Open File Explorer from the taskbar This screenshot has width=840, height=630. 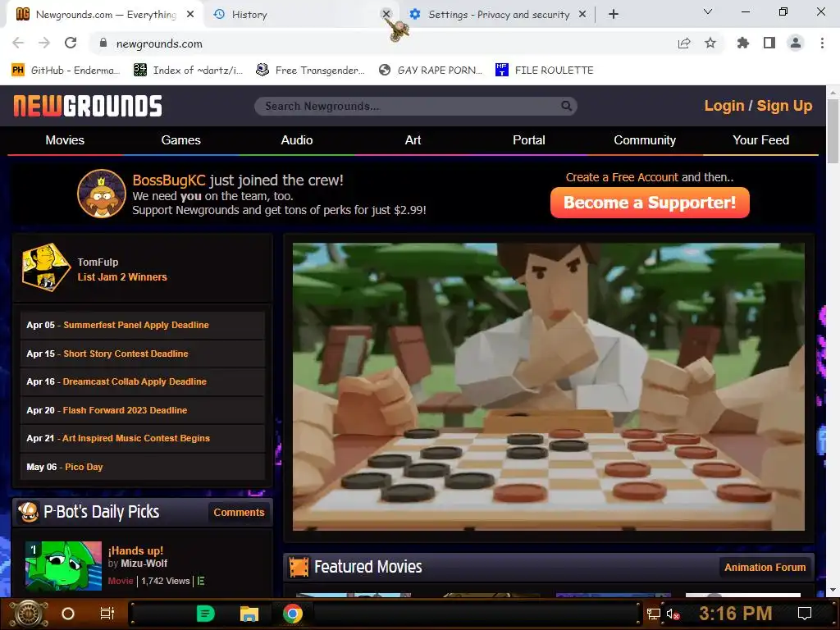[x=249, y=614]
